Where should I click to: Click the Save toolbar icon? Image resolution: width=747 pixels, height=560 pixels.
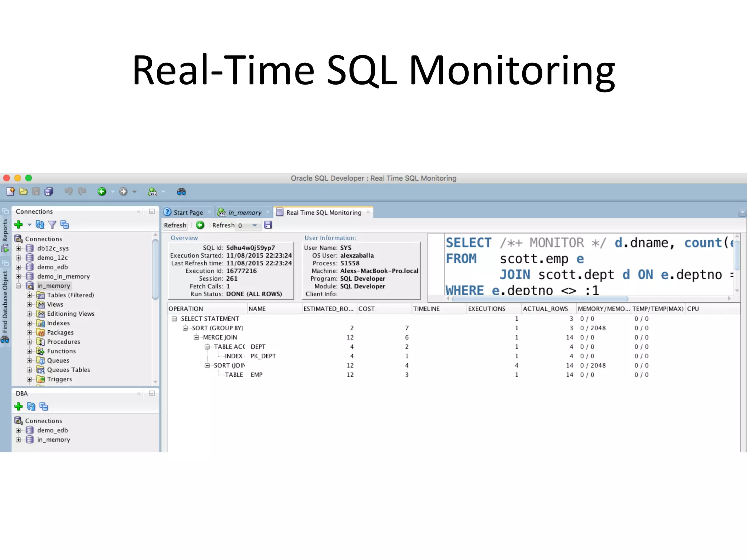tap(36, 191)
